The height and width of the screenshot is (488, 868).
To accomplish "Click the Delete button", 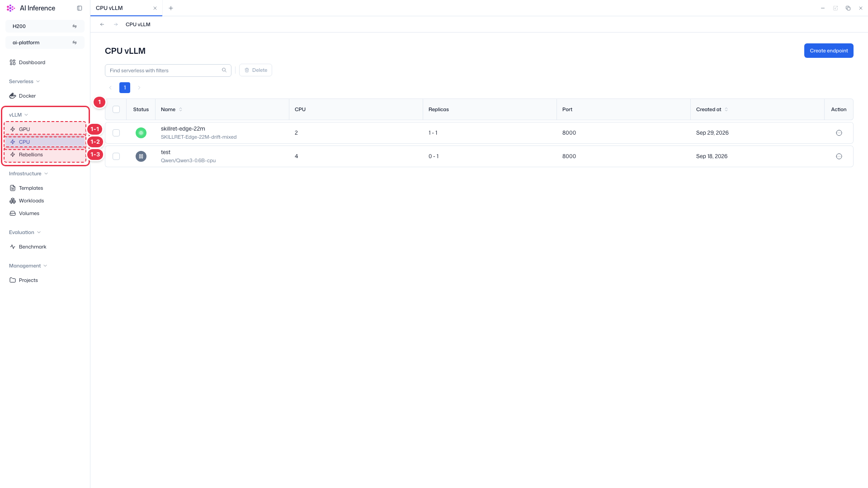I will 255,70.
